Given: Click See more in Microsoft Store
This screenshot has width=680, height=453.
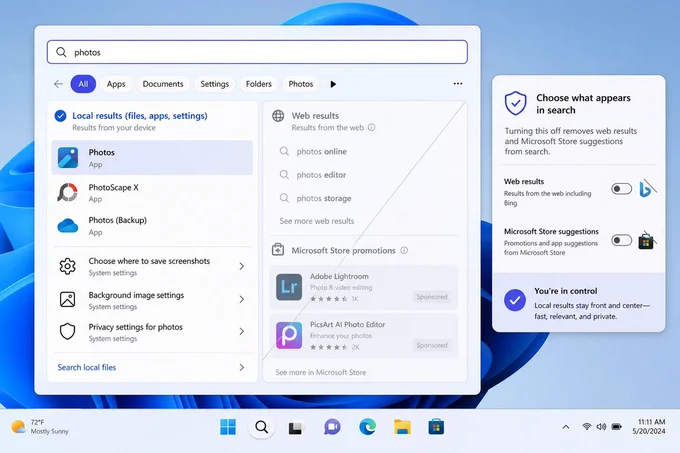Looking at the screenshot, I should (x=321, y=372).
